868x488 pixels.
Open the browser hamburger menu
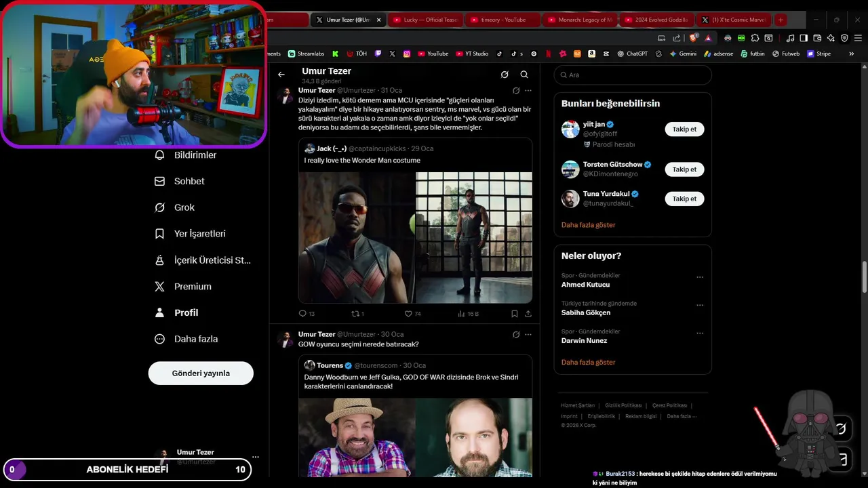click(x=857, y=38)
